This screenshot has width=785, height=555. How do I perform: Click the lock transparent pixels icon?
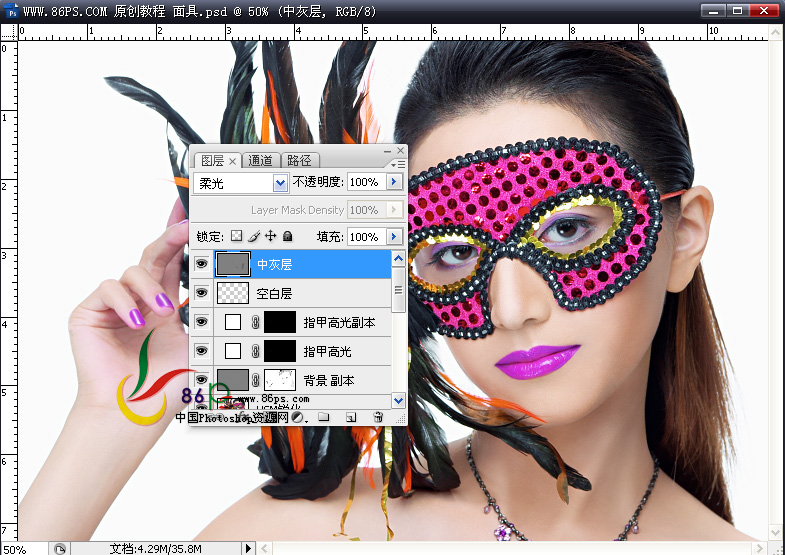pyautogui.click(x=237, y=237)
